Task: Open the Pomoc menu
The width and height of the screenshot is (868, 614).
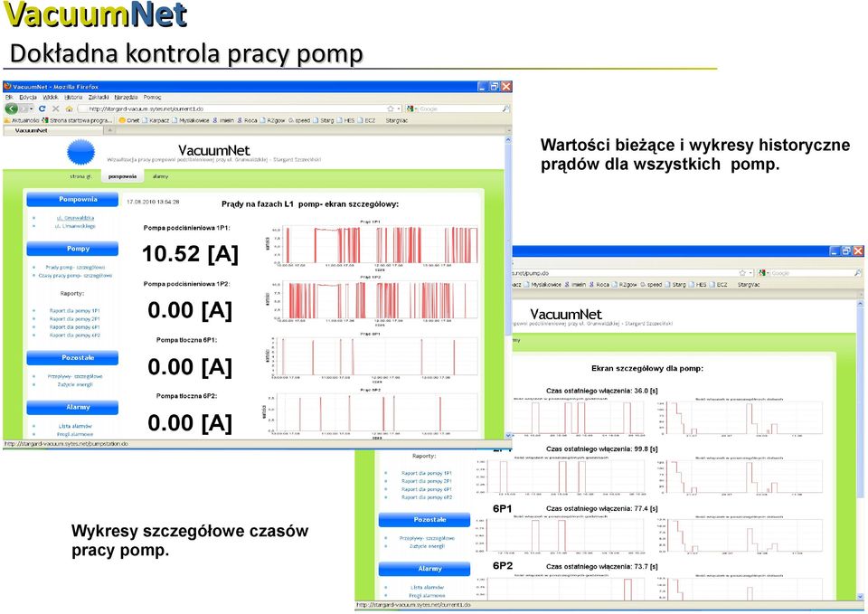Action: pos(152,97)
